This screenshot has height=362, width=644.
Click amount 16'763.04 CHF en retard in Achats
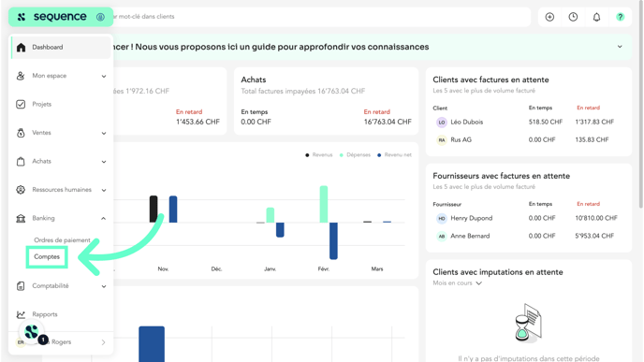pos(388,122)
